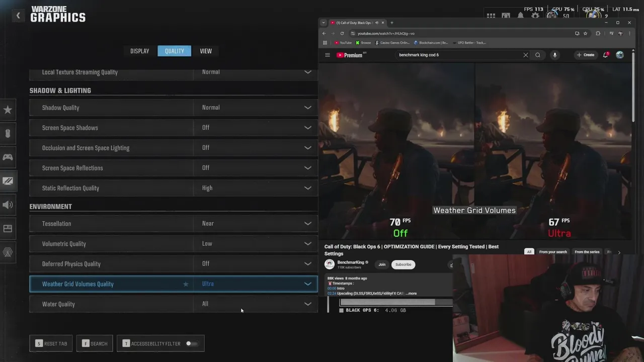Screen dimensions: 644x362
Task: Select 'From your search' chip
Action: (x=553, y=252)
